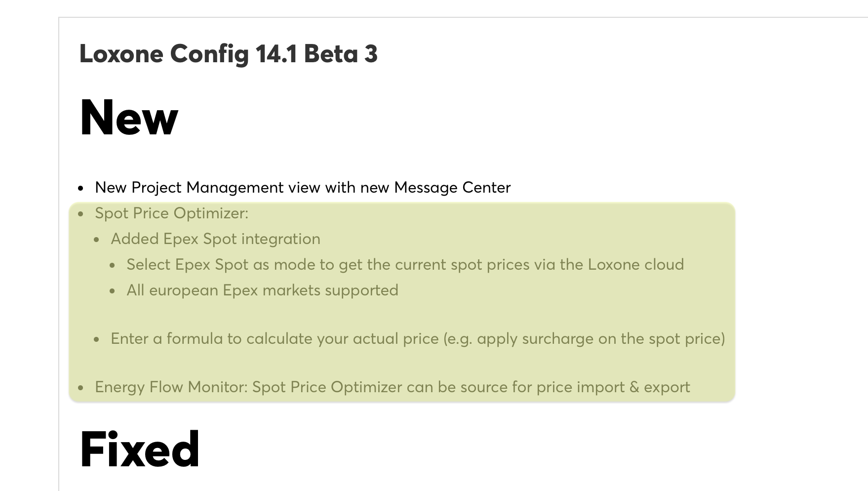Click the Spot Price Optimizer: list item
Screen dimensions: 868x491
tap(171, 213)
